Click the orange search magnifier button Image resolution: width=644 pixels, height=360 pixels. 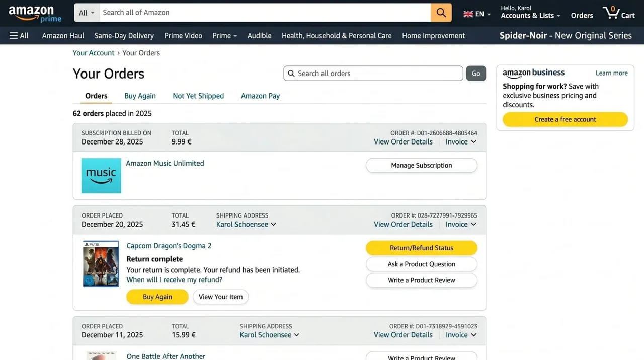pyautogui.click(x=441, y=13)
